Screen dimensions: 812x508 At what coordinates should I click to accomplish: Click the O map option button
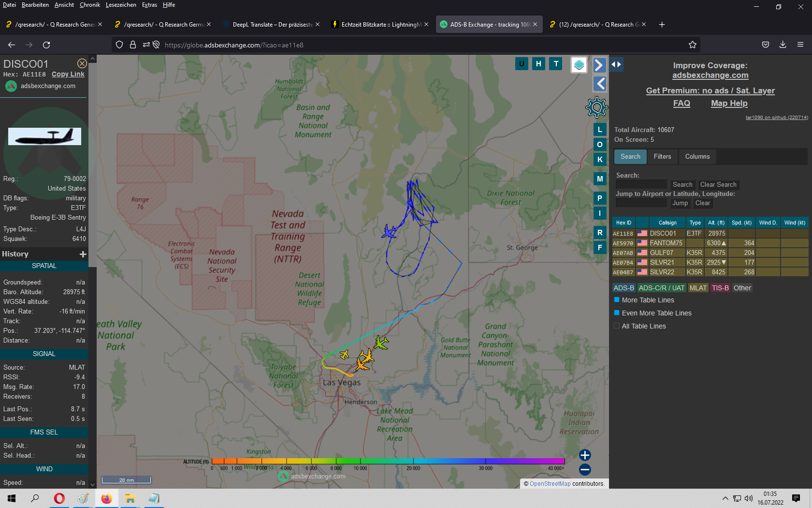click(x=600, y=144)
